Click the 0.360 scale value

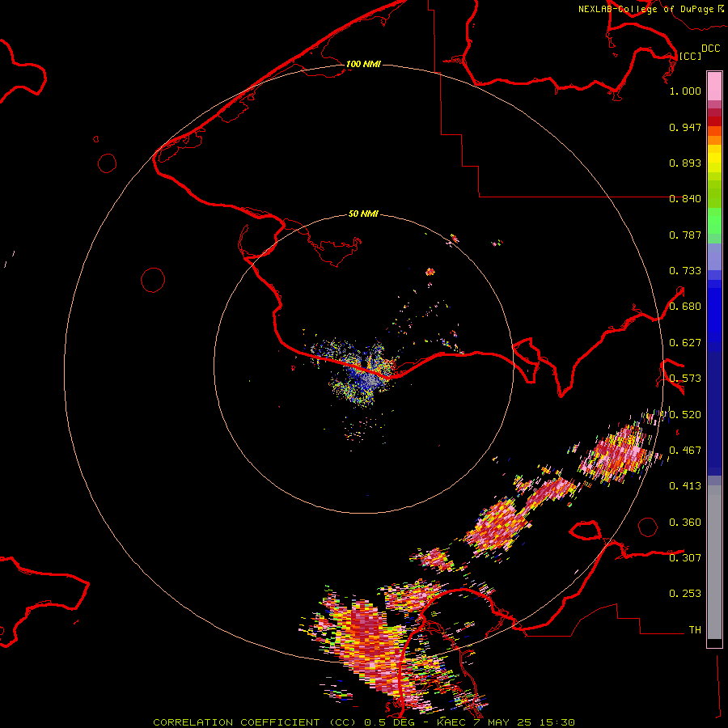click(x=685, y=523)
